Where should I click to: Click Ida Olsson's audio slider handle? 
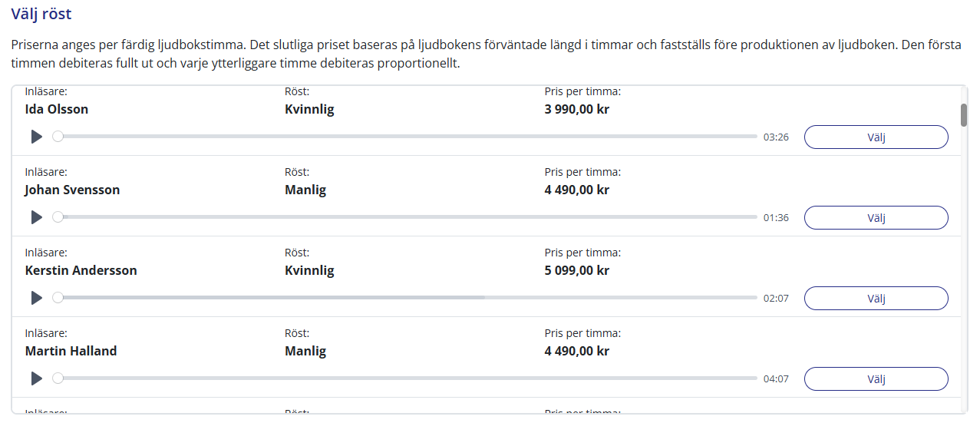coord(58,137)
